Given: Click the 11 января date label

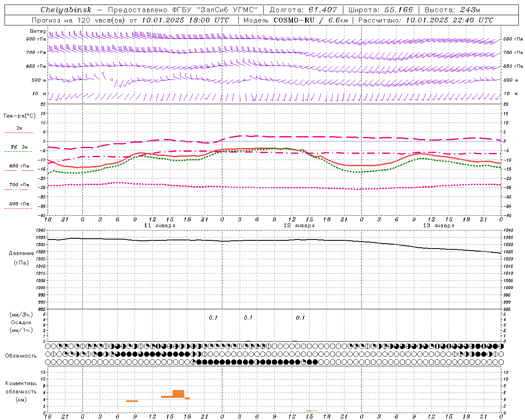Looking at the screenshot, I should pos(160,226).
